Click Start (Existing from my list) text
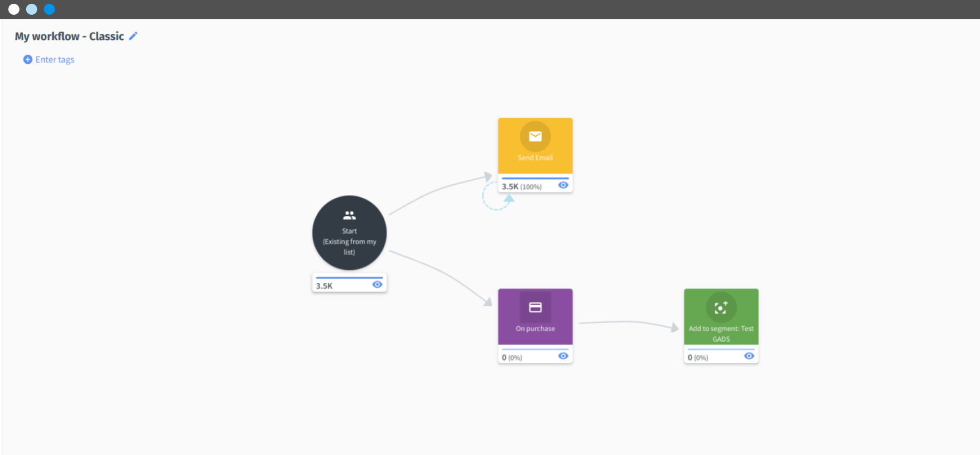Viewport: 980px width, 455px height. click(x=350, y=241)
